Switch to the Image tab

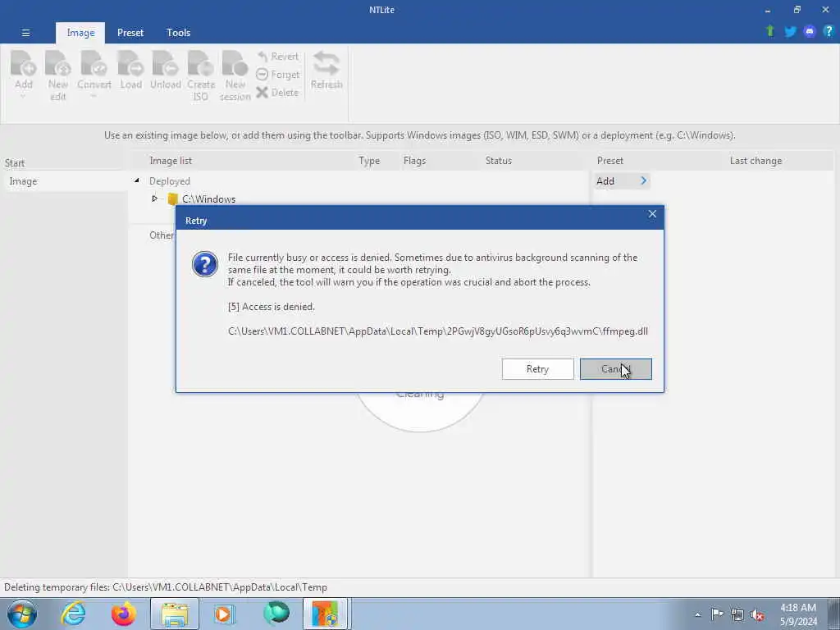point(80,33)
